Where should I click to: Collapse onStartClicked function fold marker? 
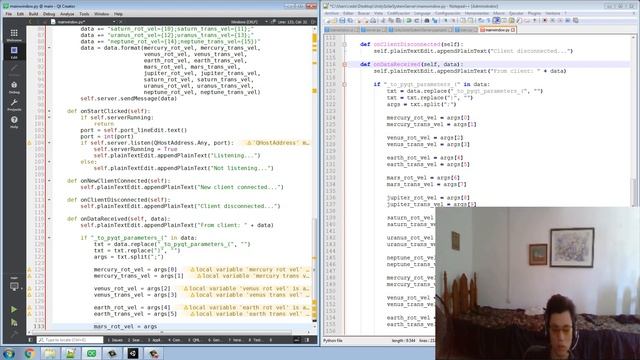tap(49, 111)
